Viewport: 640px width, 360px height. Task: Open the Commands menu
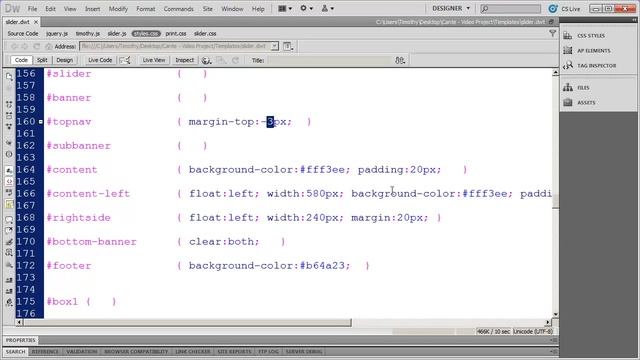click(178, 9)
